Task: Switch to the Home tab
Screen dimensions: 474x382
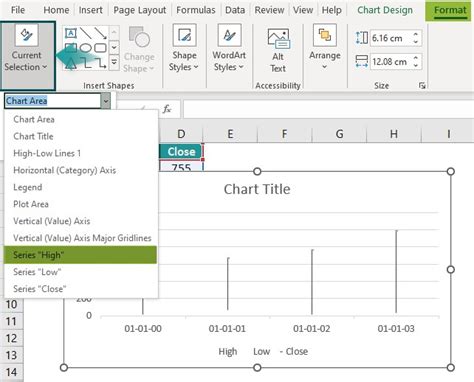Action: tap(56, 10)
